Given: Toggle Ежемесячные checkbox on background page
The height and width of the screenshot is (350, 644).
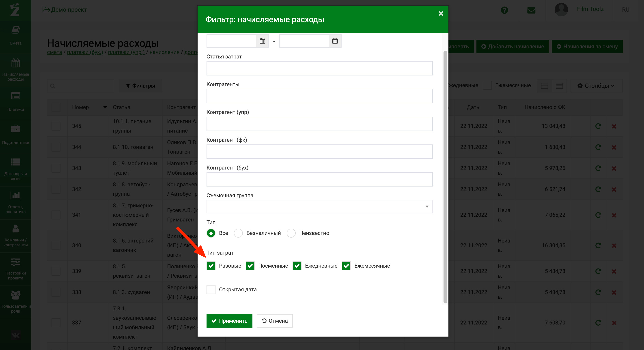Looking at the screenshot, I should point(487,85).
